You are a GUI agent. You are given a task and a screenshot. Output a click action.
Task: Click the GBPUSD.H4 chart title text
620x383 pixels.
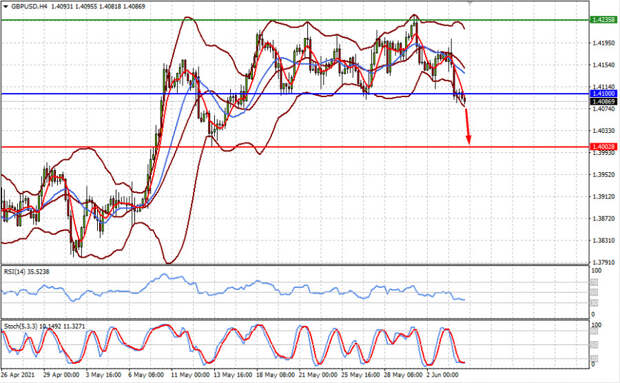coord(29,6)
